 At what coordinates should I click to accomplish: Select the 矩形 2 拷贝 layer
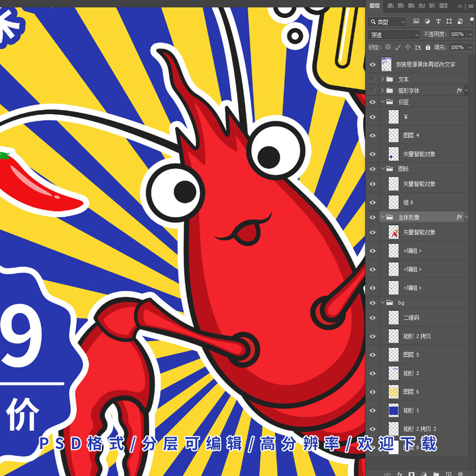pos(424,336)
